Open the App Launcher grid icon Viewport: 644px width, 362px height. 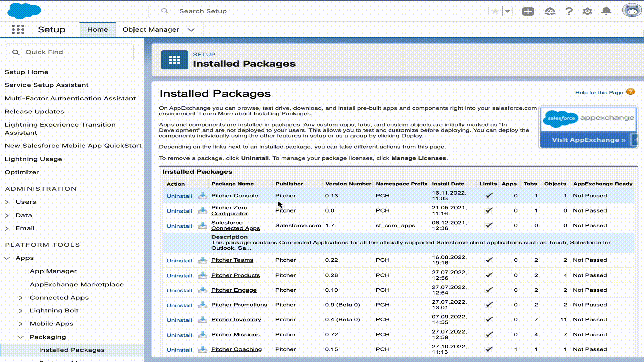click(18, 29)
